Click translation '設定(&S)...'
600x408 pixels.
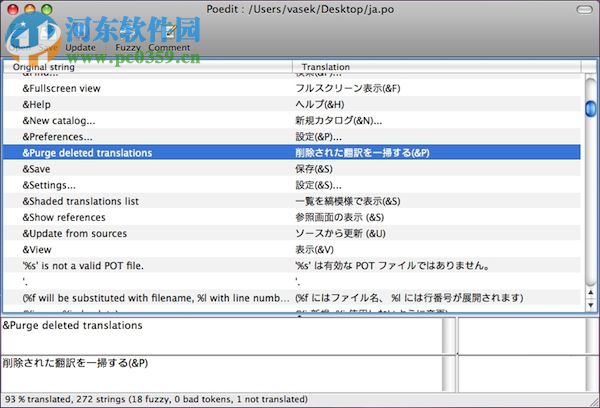(318, 185)
